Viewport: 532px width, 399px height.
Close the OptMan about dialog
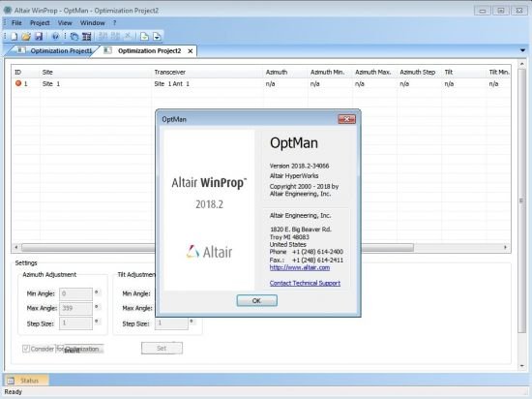pyautogui.click(x=346, y=119)
